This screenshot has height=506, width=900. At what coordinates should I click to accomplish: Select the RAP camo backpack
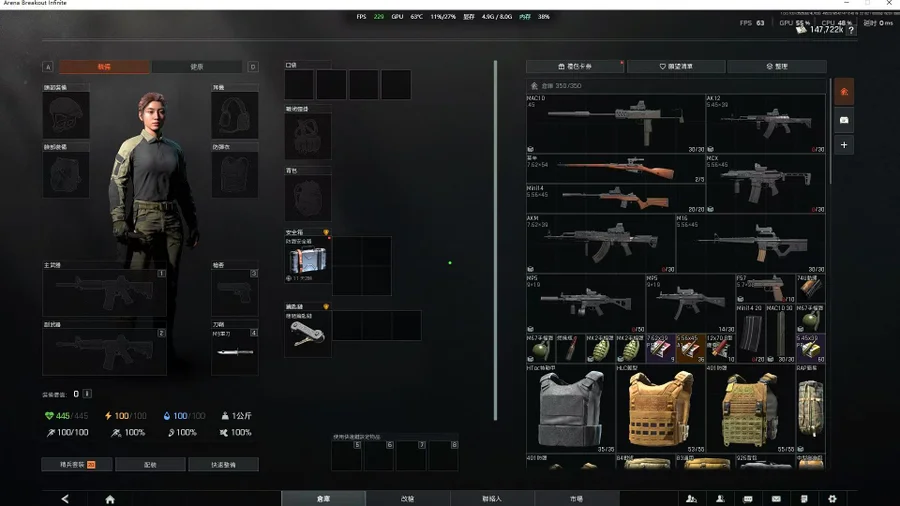[x=810, y=408]
